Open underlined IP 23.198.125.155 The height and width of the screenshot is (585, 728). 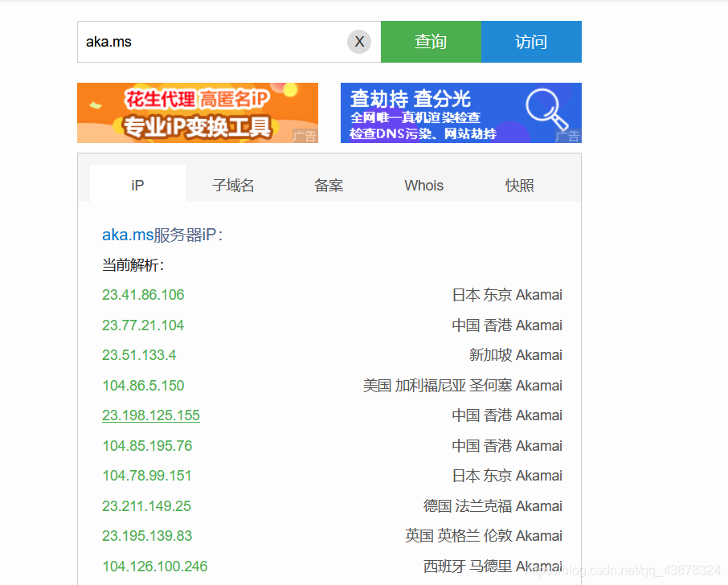click(151, 415)
